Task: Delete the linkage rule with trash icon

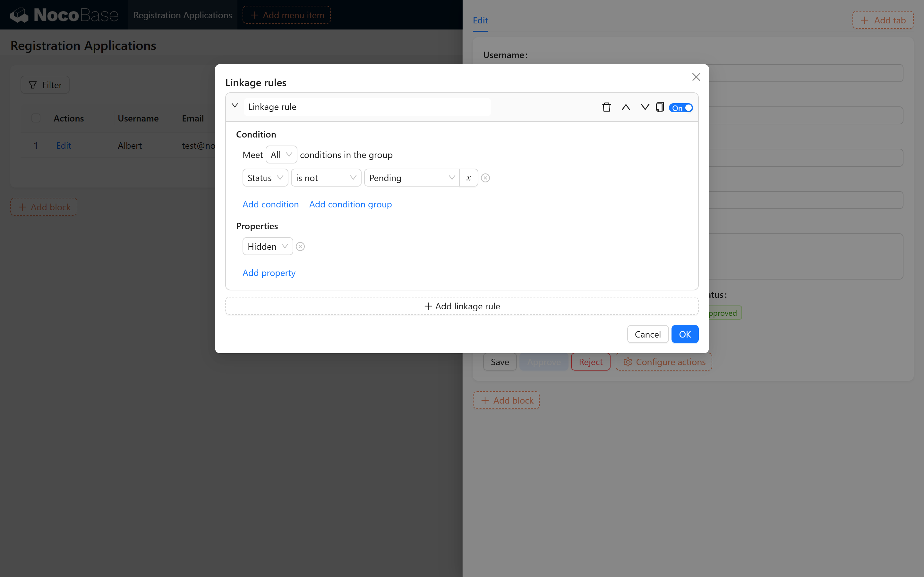Action: pos(606,107)
